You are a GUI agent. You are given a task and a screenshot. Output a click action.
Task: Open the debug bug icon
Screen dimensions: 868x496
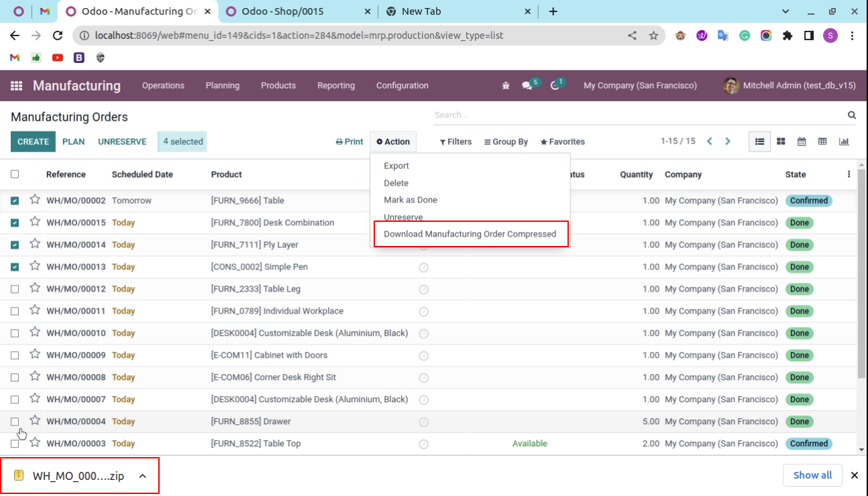[506, 86]
